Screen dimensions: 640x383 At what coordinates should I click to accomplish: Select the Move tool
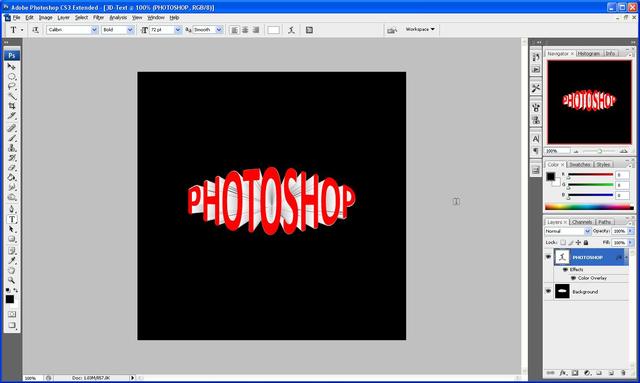coord(12,66)
